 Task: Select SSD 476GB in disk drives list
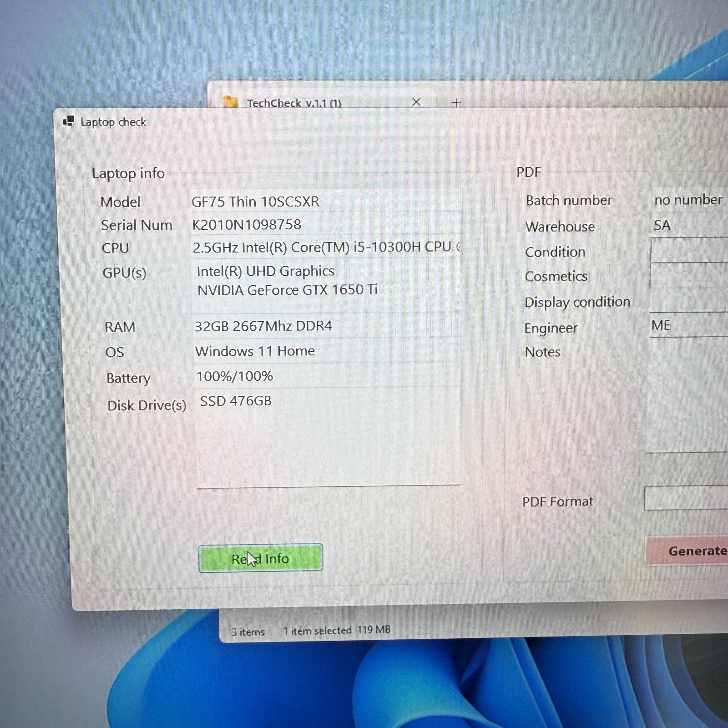point(236,401)
